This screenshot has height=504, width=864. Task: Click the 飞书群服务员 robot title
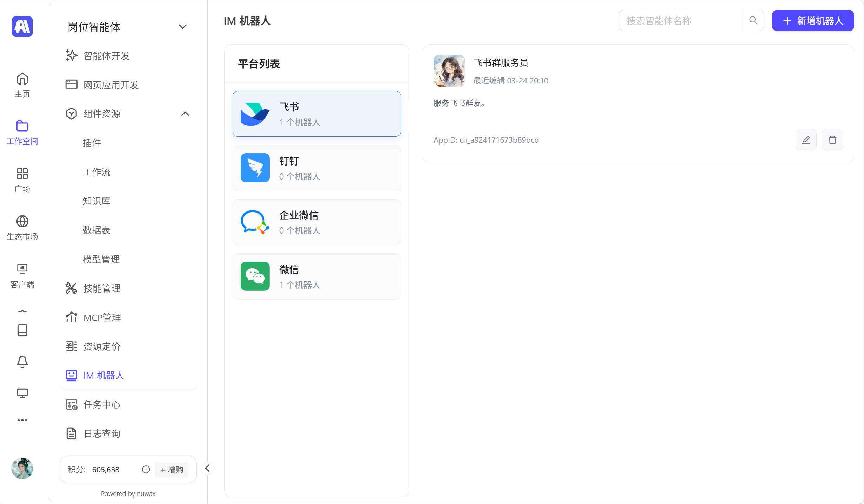501,62
